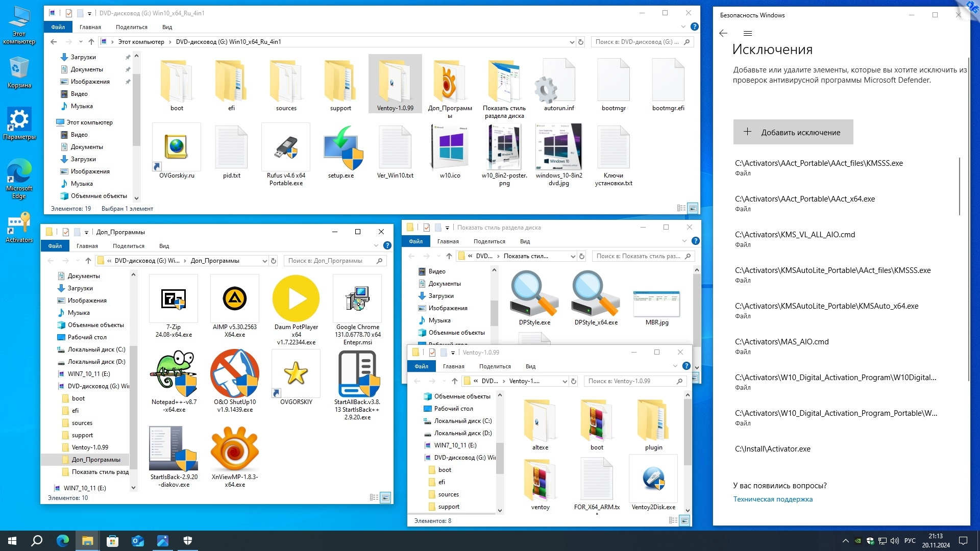Select the setup.exe installer icon

(341, 148)
